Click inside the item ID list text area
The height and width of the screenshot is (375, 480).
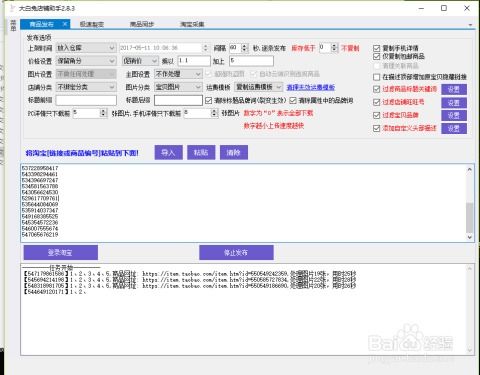pyautogui.click(x=243, y=203)
